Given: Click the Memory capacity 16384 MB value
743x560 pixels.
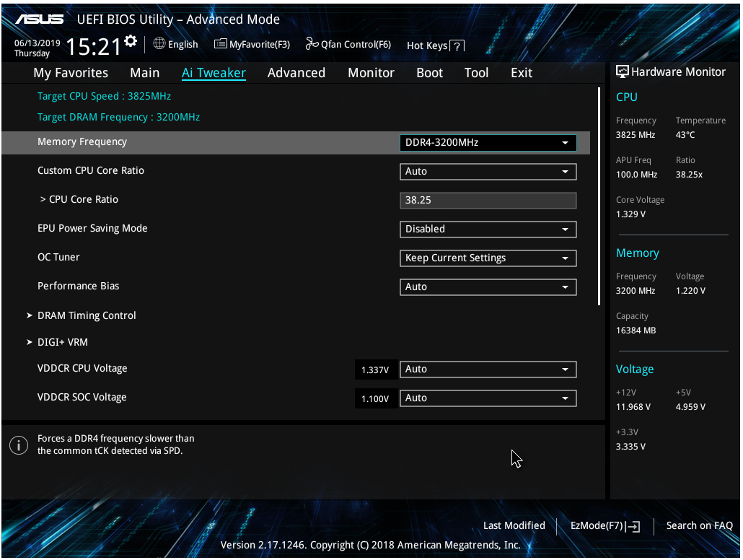Looking at the screenshot, I should [636, 331].
